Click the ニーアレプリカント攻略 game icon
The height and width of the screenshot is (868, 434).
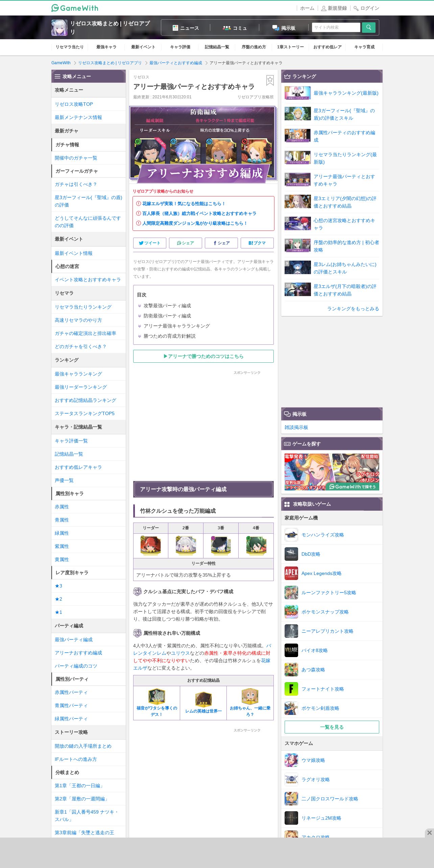291,631
